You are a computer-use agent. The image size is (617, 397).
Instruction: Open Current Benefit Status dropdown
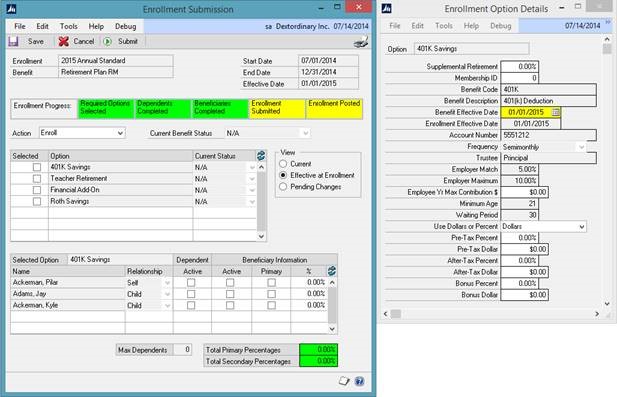tap(306, 133)
